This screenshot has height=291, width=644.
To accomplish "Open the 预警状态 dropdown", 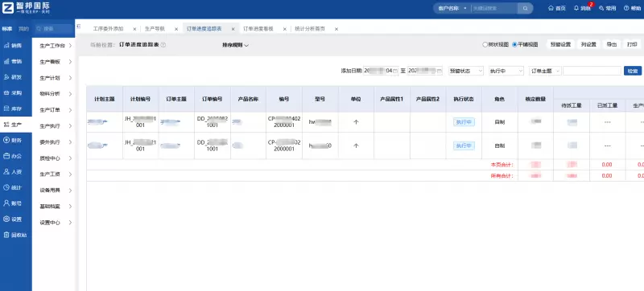I will [x=466, y=71].
